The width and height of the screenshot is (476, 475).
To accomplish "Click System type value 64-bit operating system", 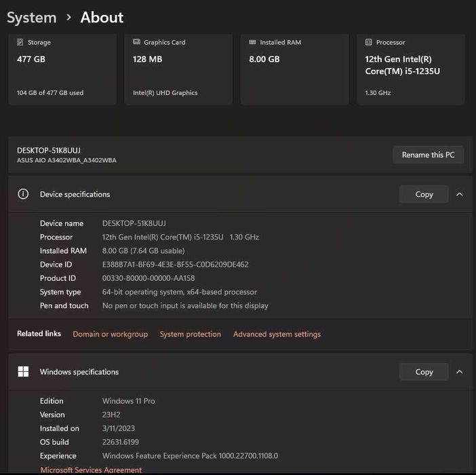I will (180, 292).
